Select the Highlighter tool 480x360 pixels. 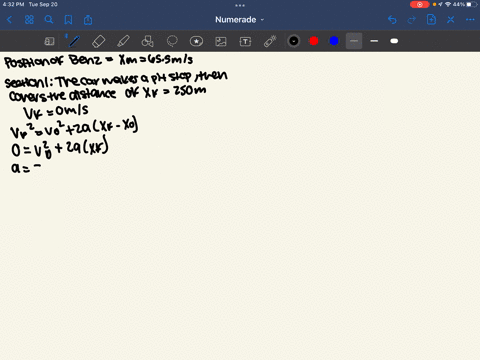(x=123, y=41)
